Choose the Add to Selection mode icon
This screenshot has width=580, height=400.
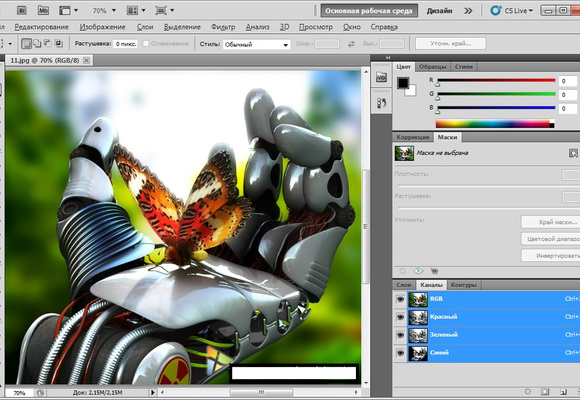[x=37, y=44]
